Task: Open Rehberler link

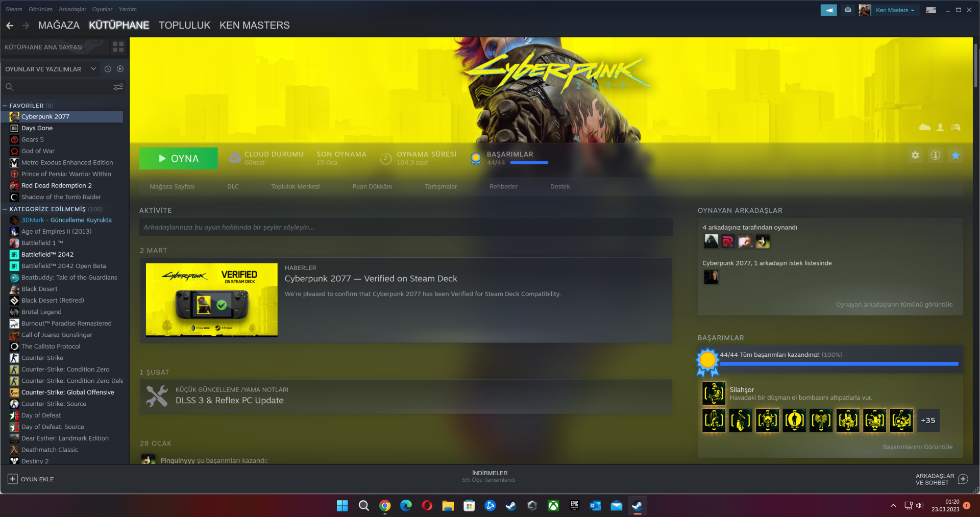Action: [x=503, y=187]
